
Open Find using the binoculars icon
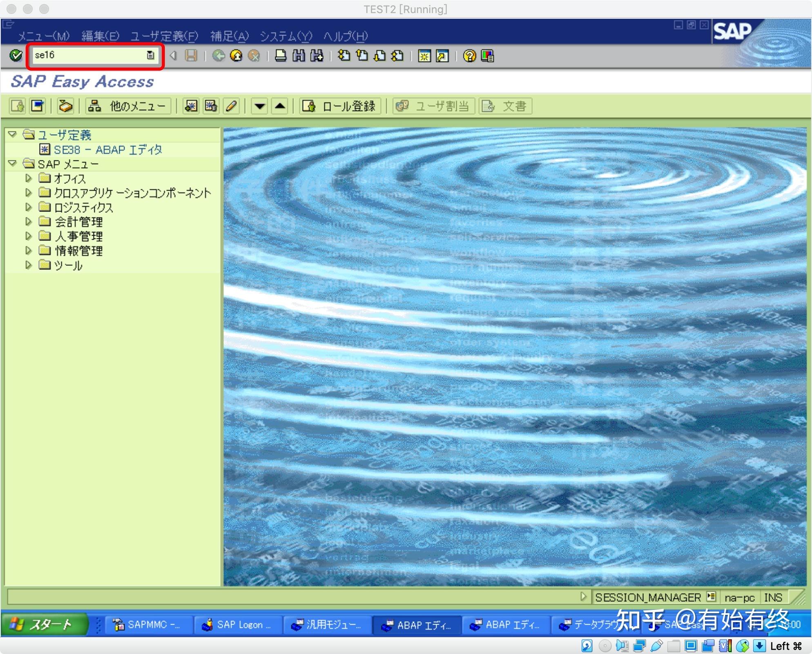pyautogui.click(x=299, y=56)
